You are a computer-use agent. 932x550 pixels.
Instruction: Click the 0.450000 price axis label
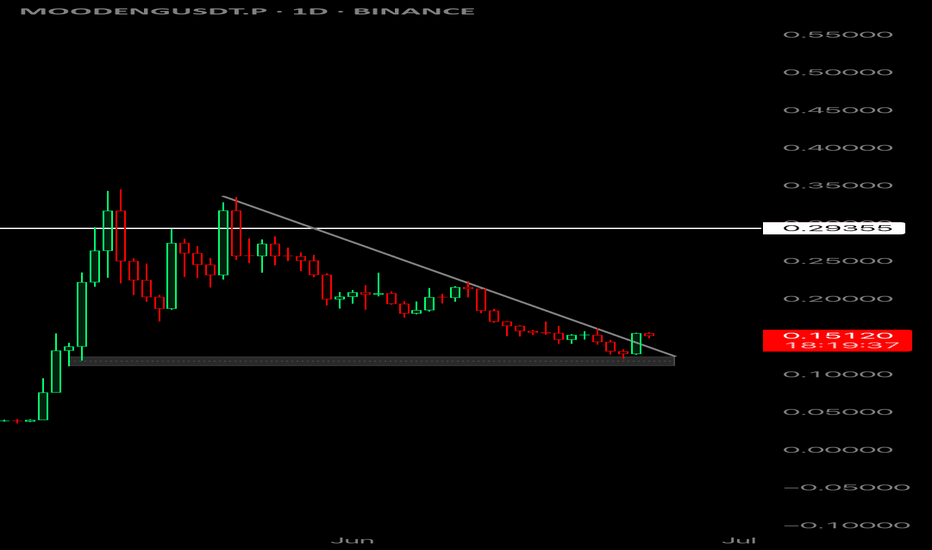point(837,110)
